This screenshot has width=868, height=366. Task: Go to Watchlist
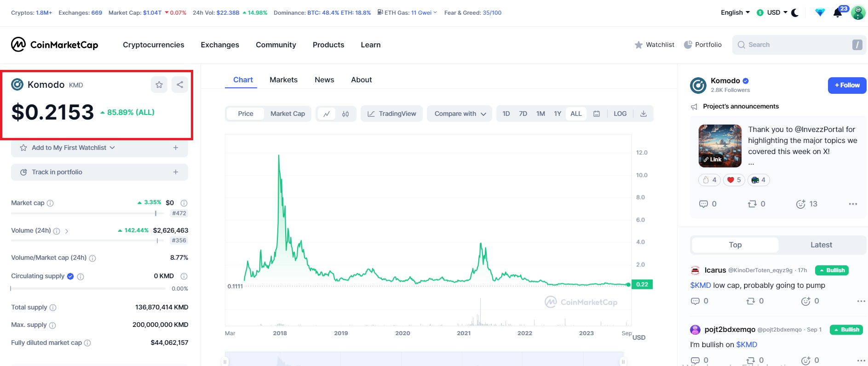[655, 45]
